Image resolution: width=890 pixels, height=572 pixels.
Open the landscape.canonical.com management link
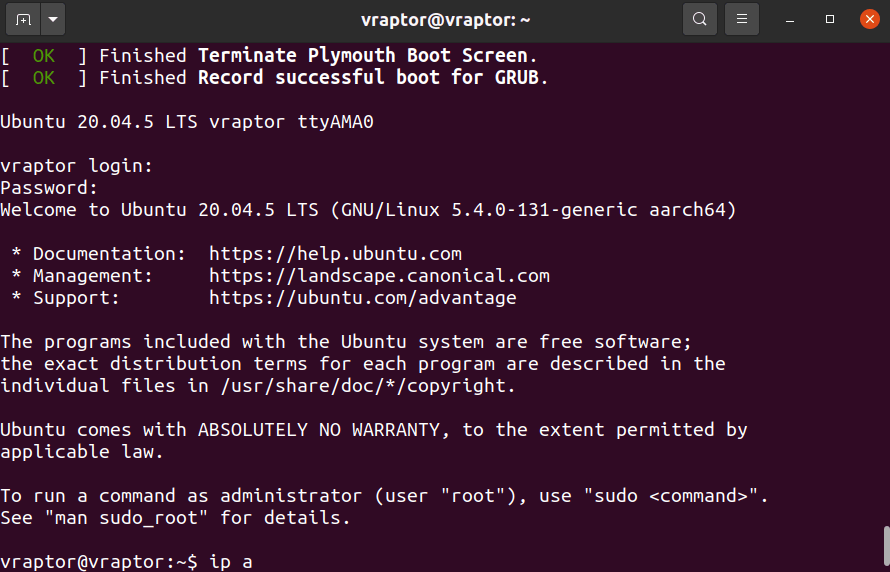pyautogui.click(x=379, y=276)
